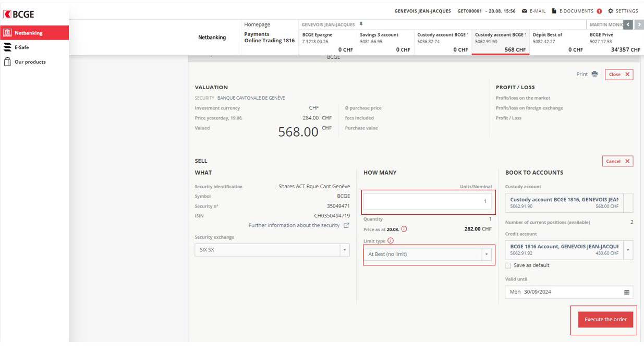Screen dimensions: 644x353
Task: Click the BCGE logo
Action: click(x=19, y=14)
